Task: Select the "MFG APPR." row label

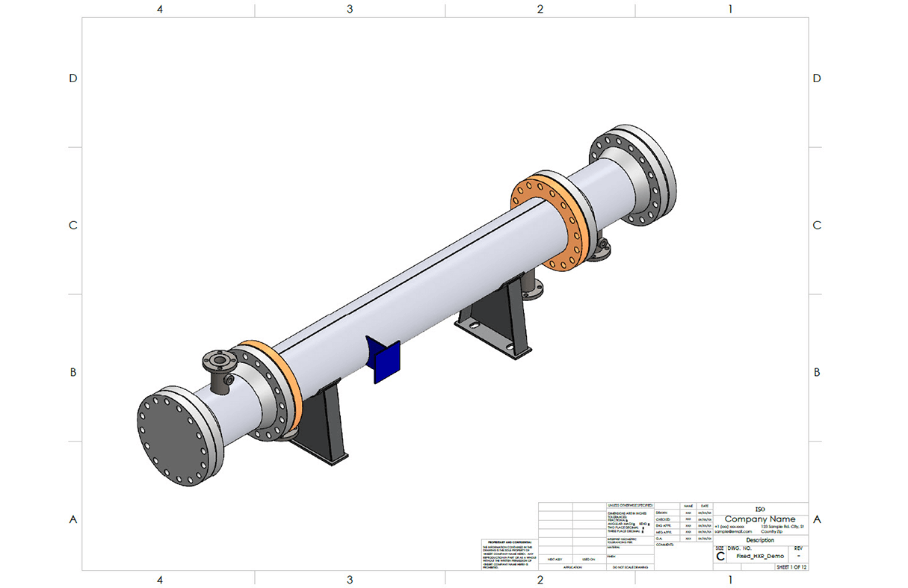Action: 664,532
